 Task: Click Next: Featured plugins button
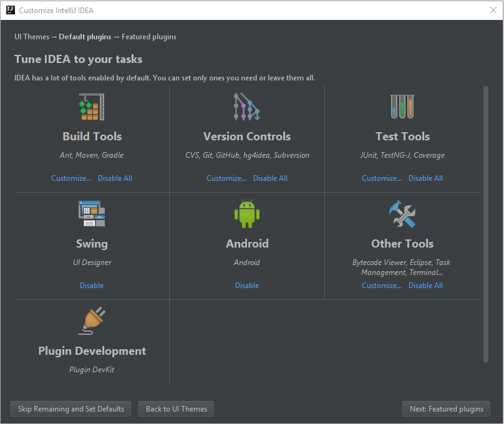(445, 408)
